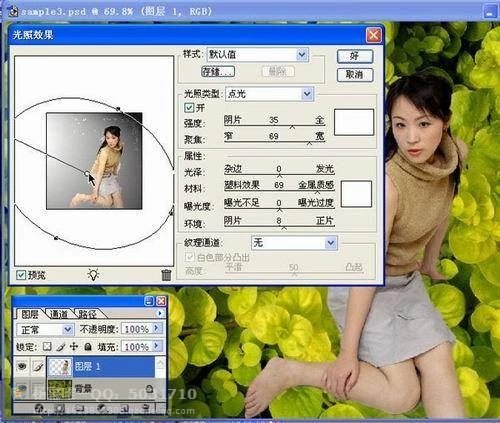Image resolution: width=500 pixels, height=423 pixels.
Task: Hide 图层 1 using its eye icon
Action: (22, 366)
